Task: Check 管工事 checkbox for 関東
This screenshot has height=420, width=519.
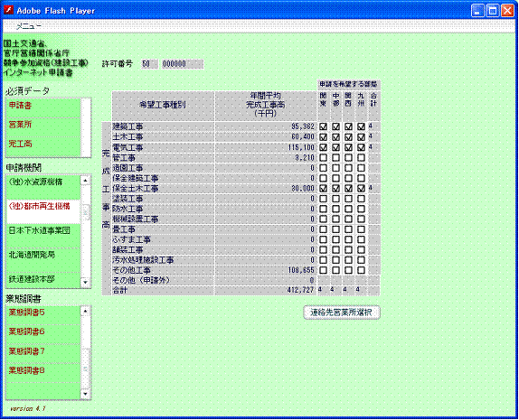Action: [x=324, y=158]
